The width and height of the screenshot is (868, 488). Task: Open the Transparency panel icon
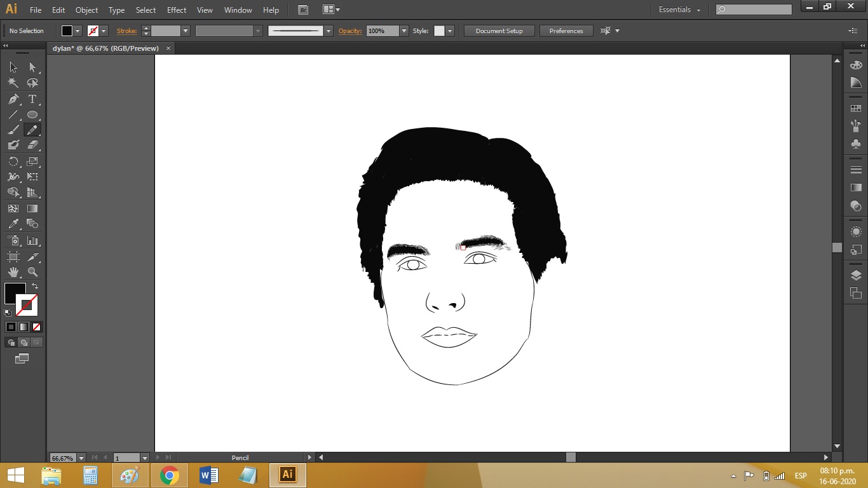coord(856,206)
